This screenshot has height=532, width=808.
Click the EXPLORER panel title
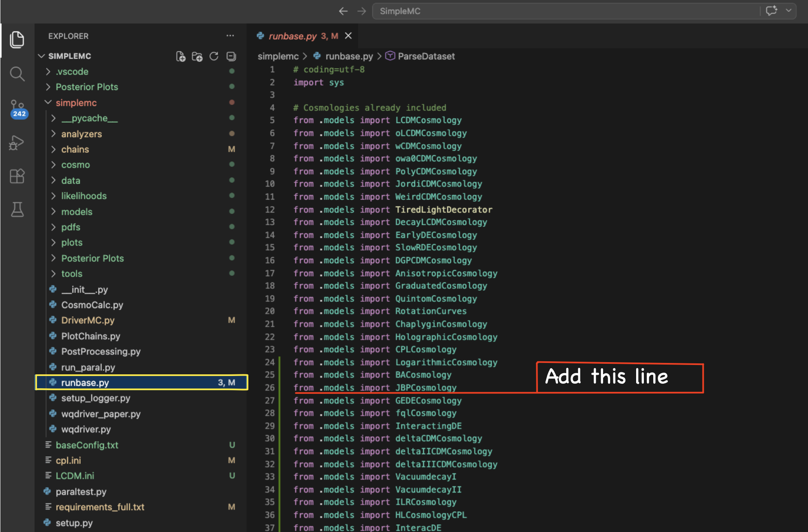pyautogui.click(x=68, y=36)
